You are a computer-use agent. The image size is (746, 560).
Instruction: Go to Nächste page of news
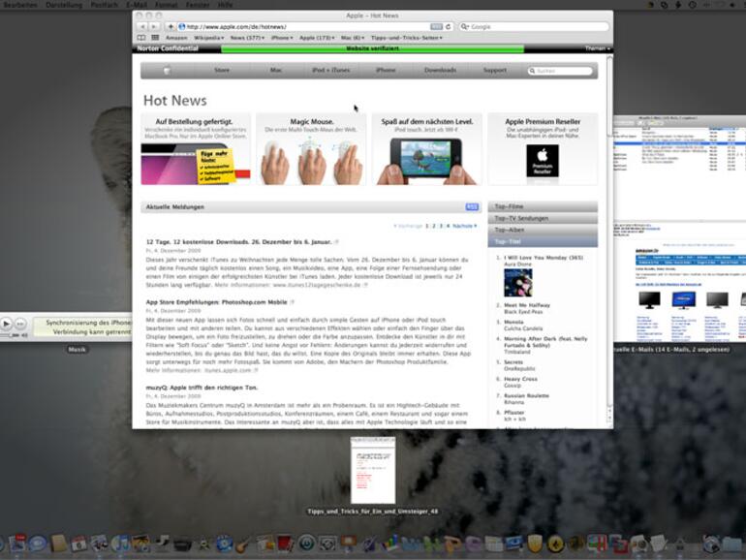[464, 226]
